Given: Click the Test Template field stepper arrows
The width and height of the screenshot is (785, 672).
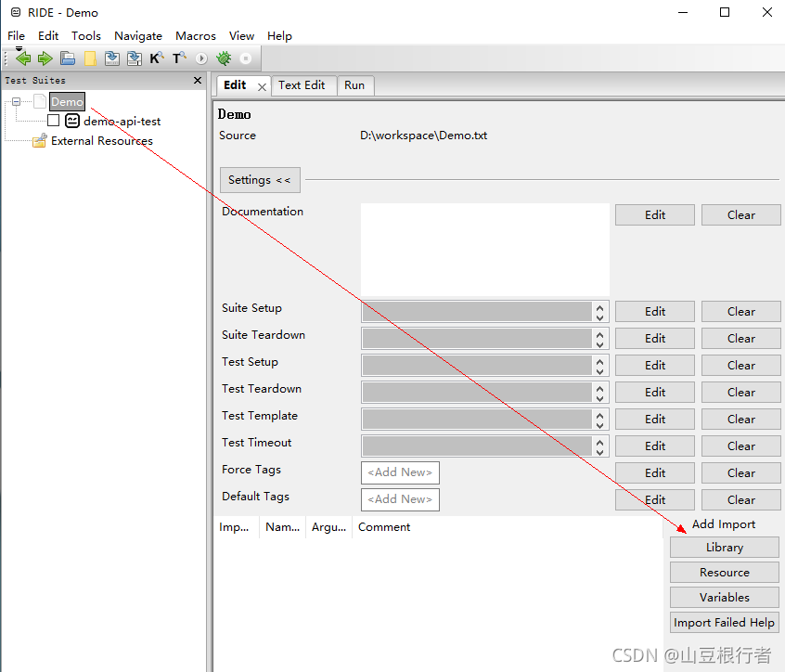Looking at the screenshot, I should coord(599,420).
